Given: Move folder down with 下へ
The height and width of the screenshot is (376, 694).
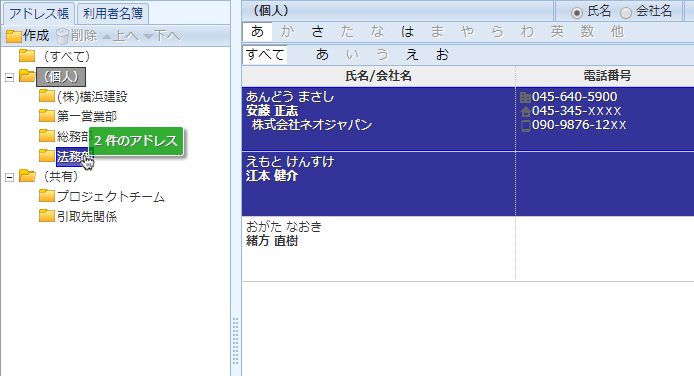Looking at the screenshot, I should 162,36.
